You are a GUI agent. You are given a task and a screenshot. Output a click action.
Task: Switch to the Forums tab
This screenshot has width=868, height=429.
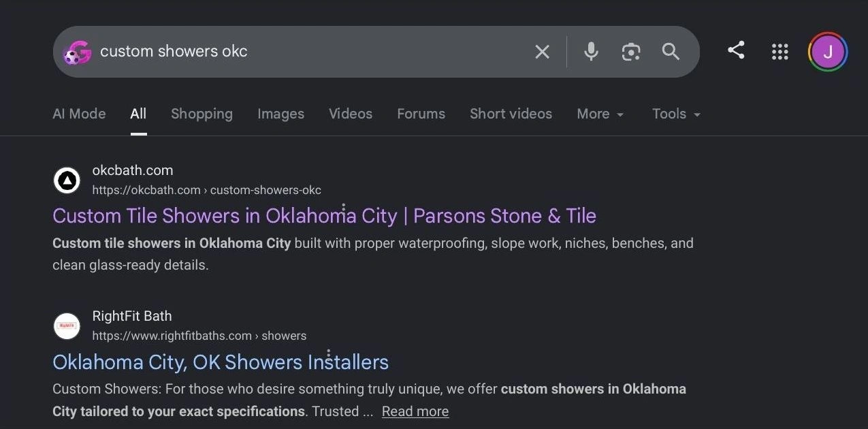[421, 114]
